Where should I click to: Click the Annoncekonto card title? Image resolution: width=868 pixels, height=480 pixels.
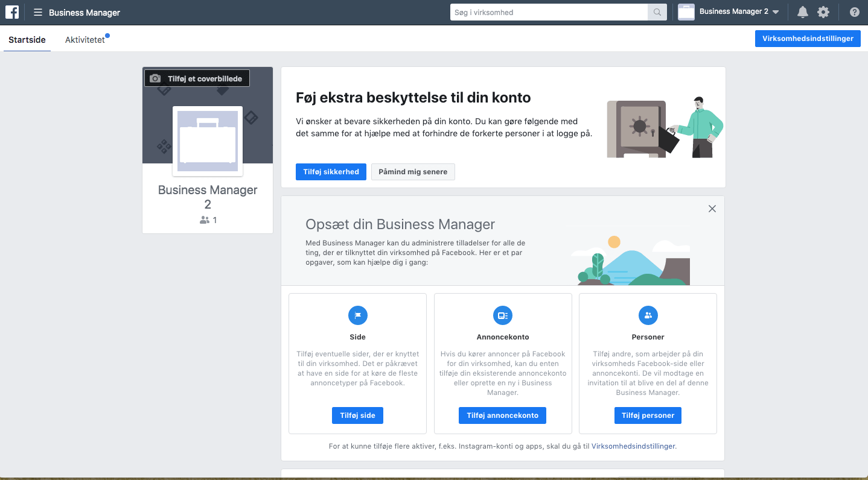(x=503, y=337)
